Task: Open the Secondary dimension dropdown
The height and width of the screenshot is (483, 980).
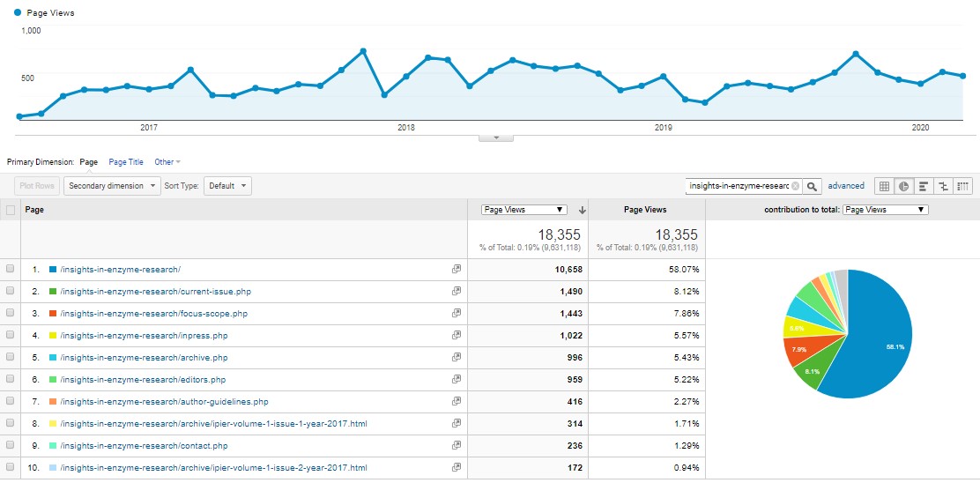Action: 113,186
